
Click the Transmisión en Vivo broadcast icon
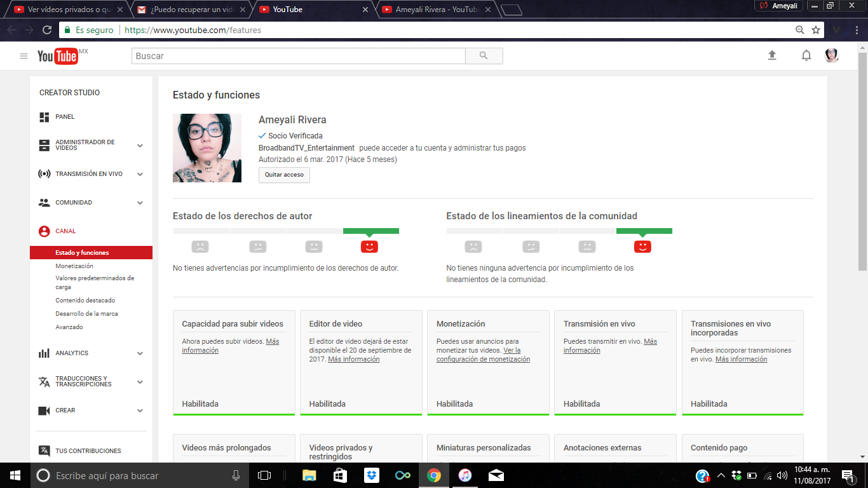pyautogui.click(x=44, y=174)
